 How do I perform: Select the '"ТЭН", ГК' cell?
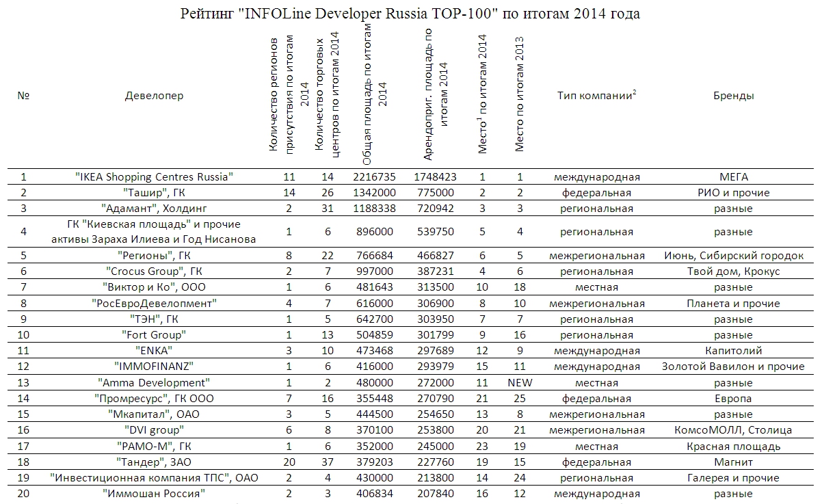coord(154,319)
